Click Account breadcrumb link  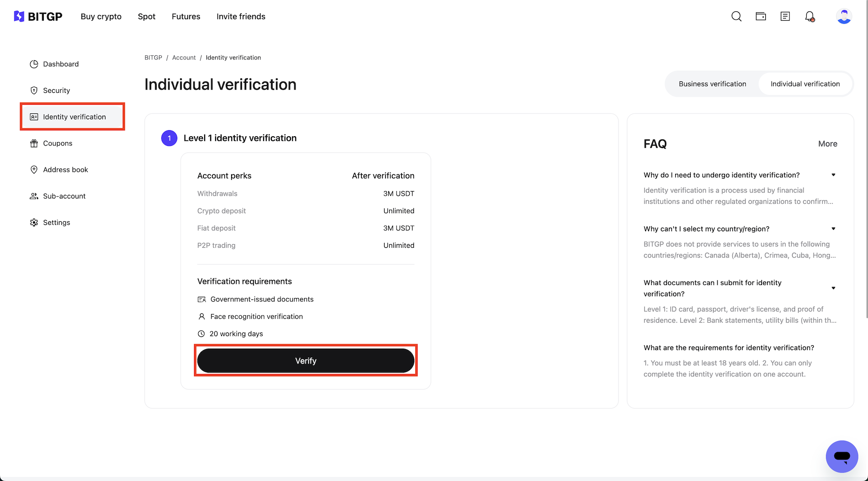coord(184,58)
